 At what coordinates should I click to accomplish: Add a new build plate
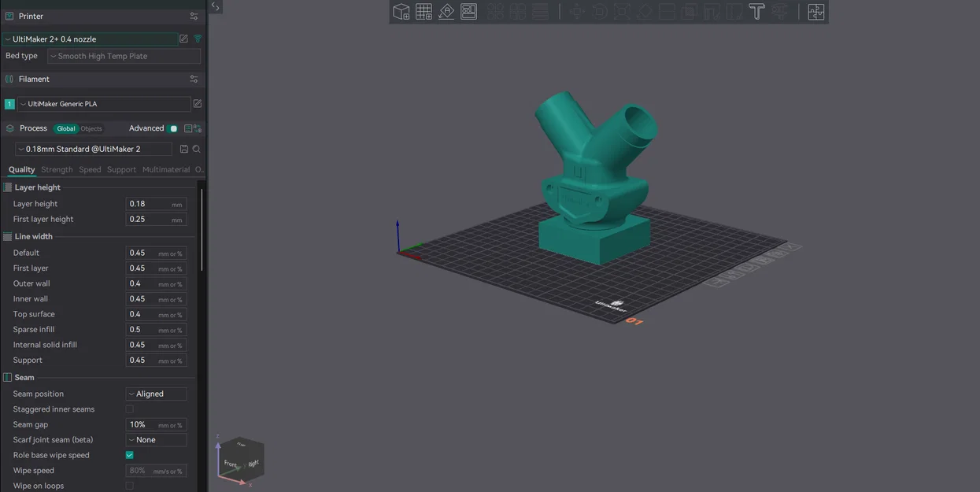coord(423,11)
